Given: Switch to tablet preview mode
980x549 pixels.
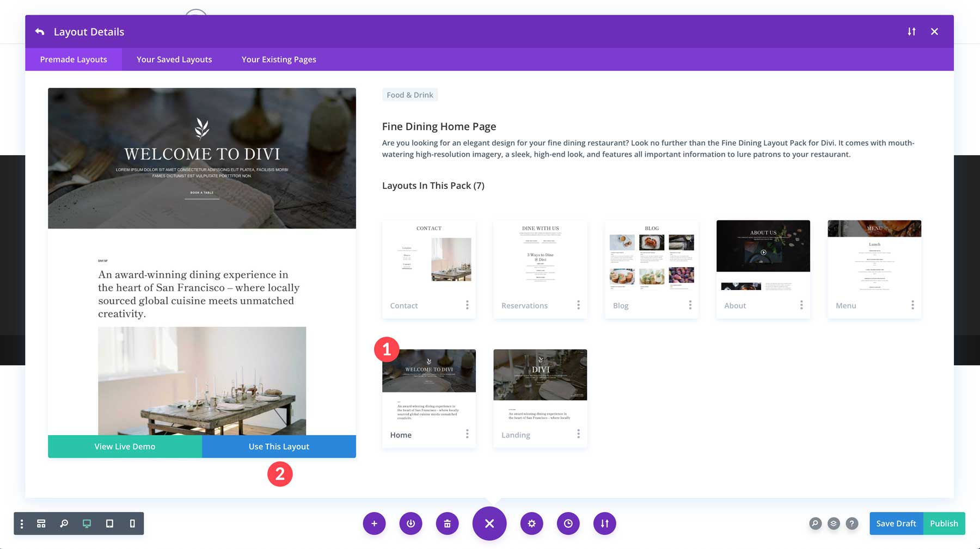Looking at the screenshot, I should point(109,523).
